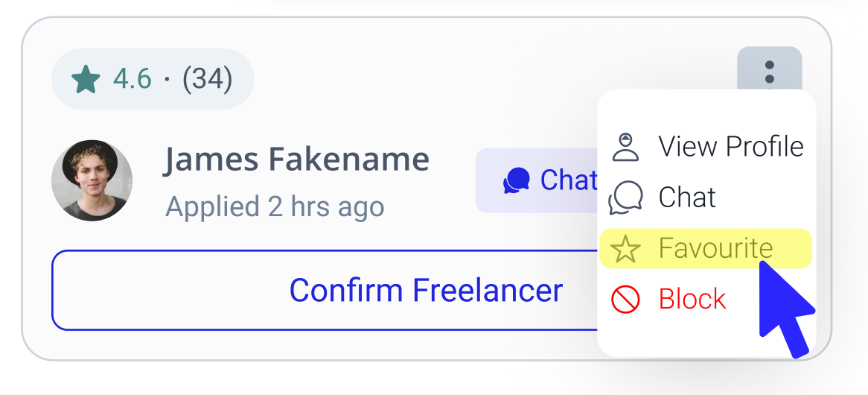Click the speech bubbles icon in dropdown menu
The image size is (868, 395).
point(625,198)
